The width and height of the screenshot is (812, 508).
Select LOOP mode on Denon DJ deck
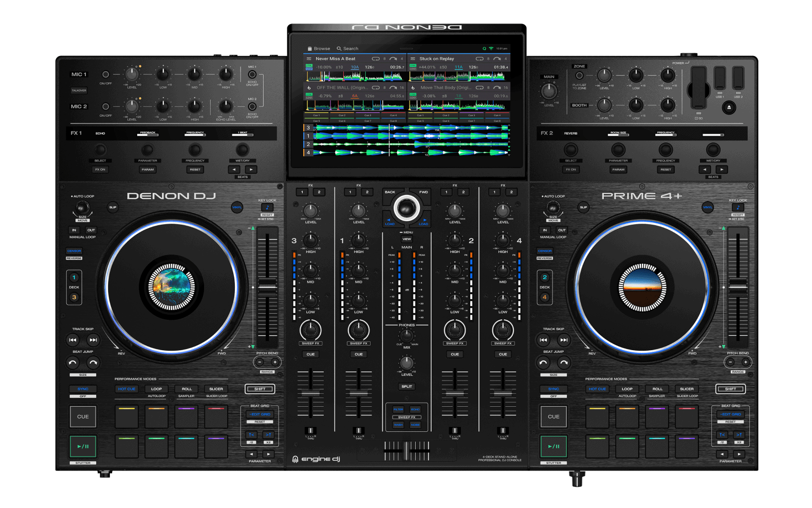tap(156, 389)
